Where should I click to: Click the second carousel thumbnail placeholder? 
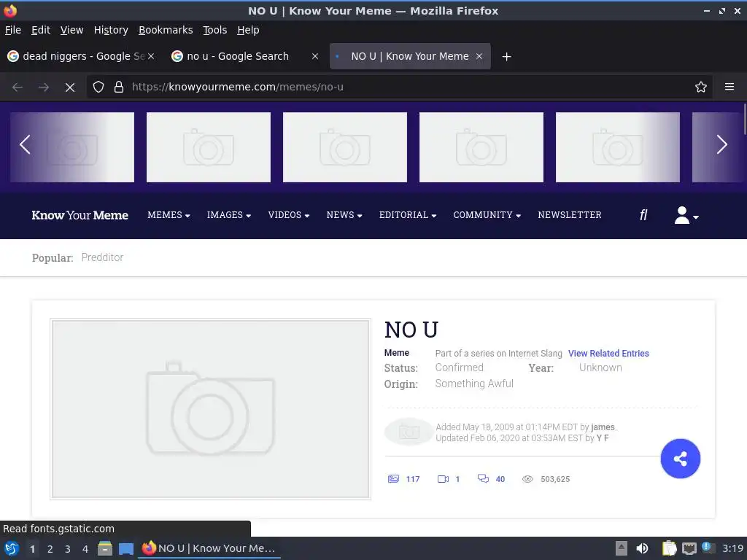click(208, 147)
